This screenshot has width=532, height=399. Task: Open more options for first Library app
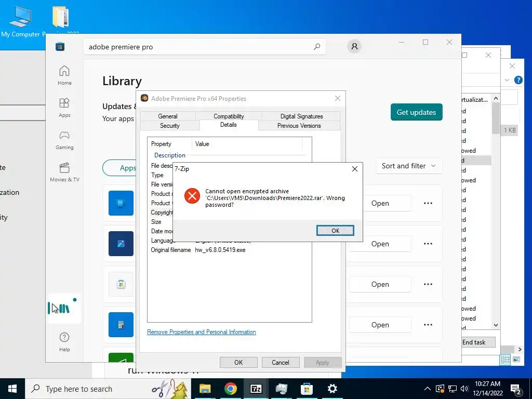pyautogui.click(x=428, y=203)
